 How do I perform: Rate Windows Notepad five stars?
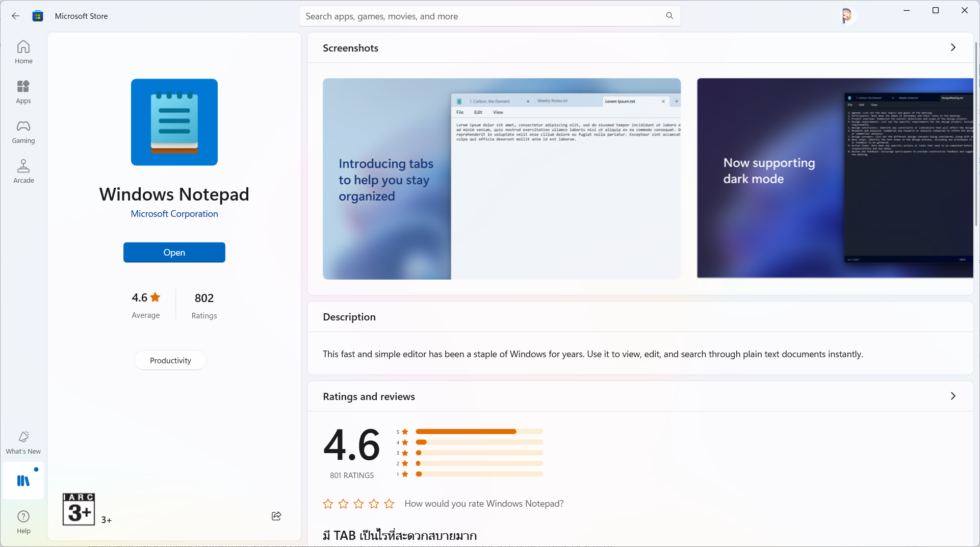coord(389,504)
